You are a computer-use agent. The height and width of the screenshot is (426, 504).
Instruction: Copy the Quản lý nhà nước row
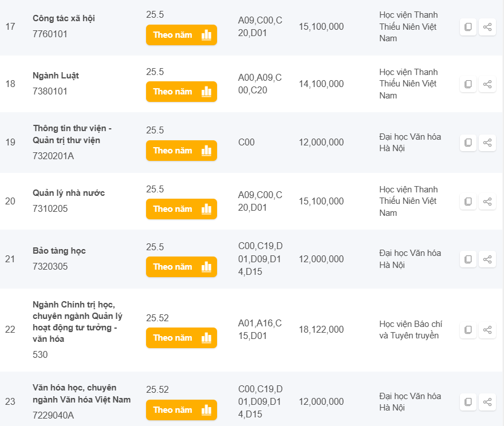(468, 202)
